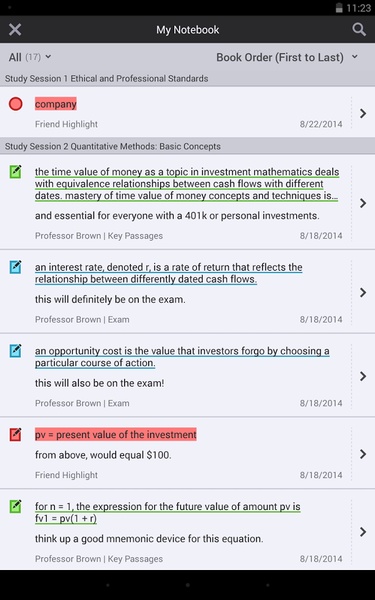
Task: Open the red highlighted text 'company'
Action: pyautogui.click(x=56, y=104)
